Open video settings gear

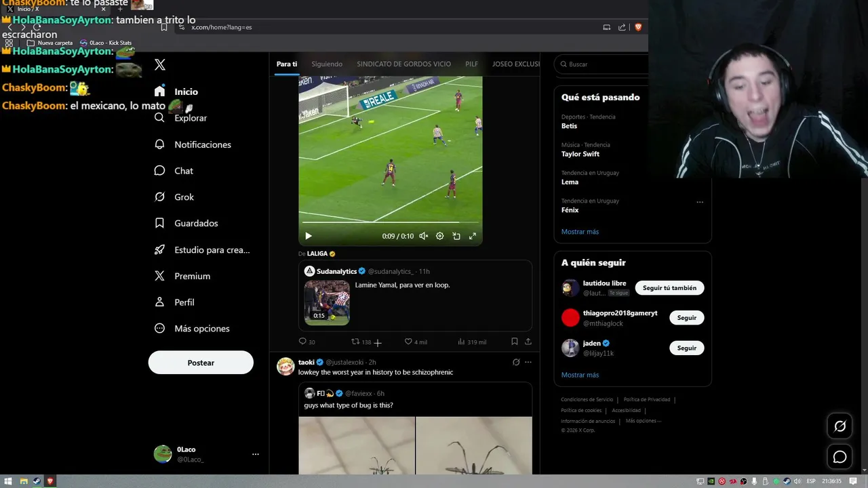(x=440, y=236)
